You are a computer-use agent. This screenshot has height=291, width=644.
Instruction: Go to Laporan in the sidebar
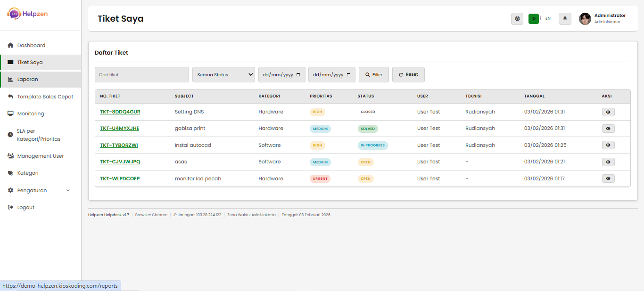pos(26,79)
